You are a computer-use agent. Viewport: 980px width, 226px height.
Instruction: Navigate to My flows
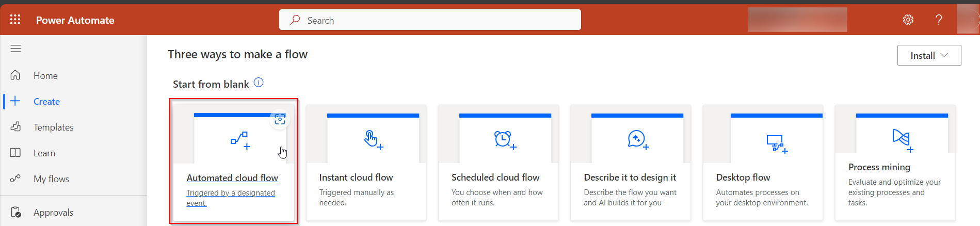pos(51,179)
